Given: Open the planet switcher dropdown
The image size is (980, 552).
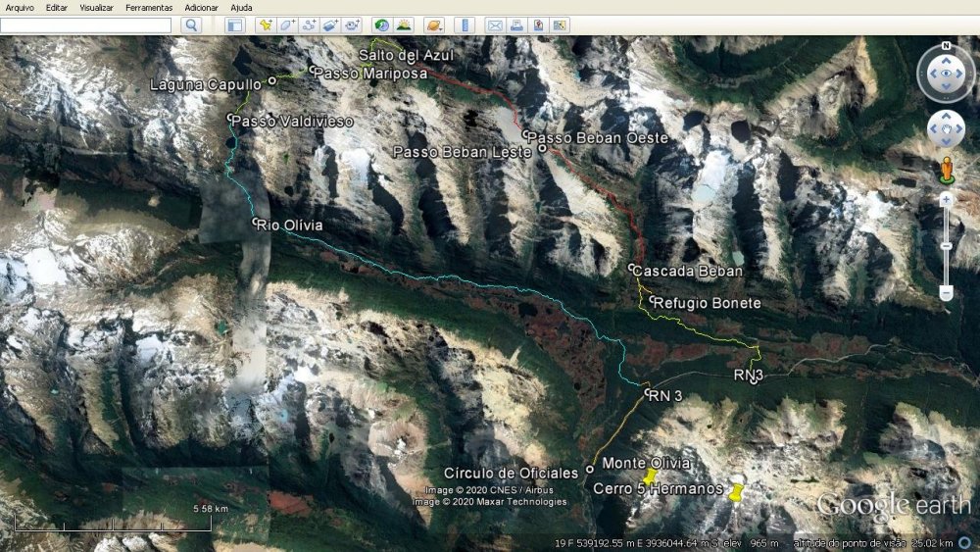Looking at the screenshot, I should [433, 25].
